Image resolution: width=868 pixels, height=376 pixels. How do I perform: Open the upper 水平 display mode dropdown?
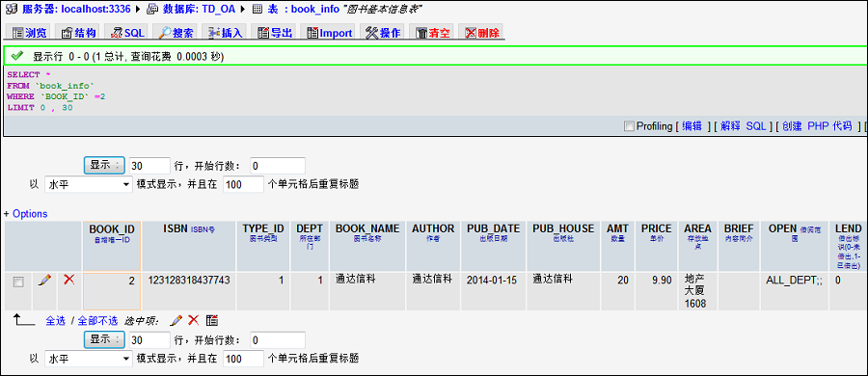coord(89,185)
